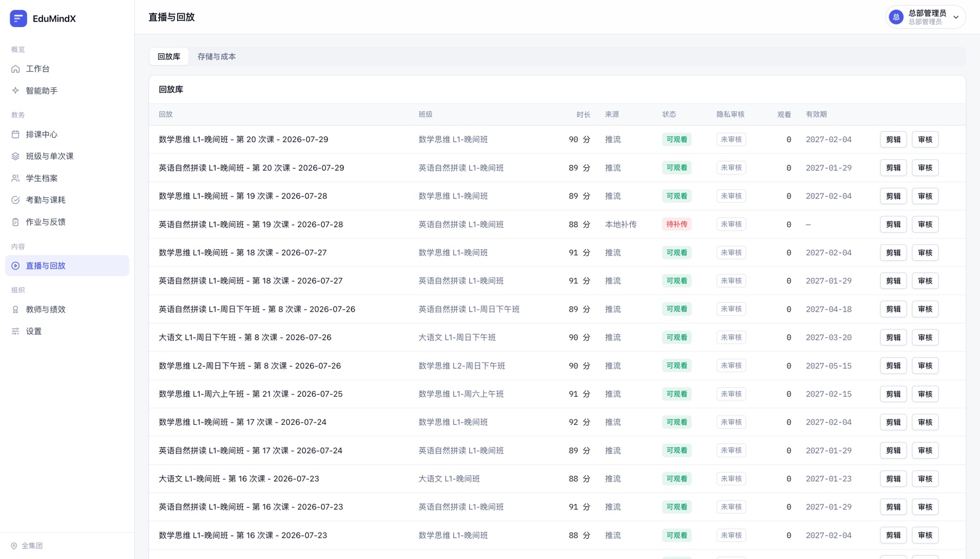Expand the 总部管理员 account dropdown chevron

pos(956,17)
